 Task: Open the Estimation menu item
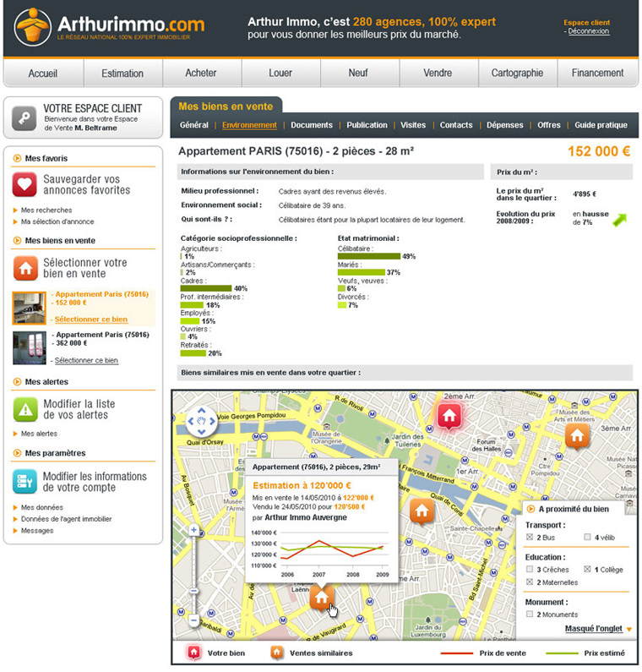point(122,74)
